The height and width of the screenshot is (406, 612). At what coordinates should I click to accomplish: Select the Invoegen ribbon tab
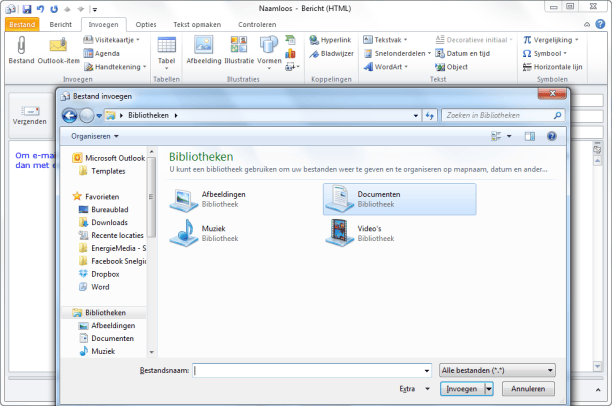coord(103,24)
